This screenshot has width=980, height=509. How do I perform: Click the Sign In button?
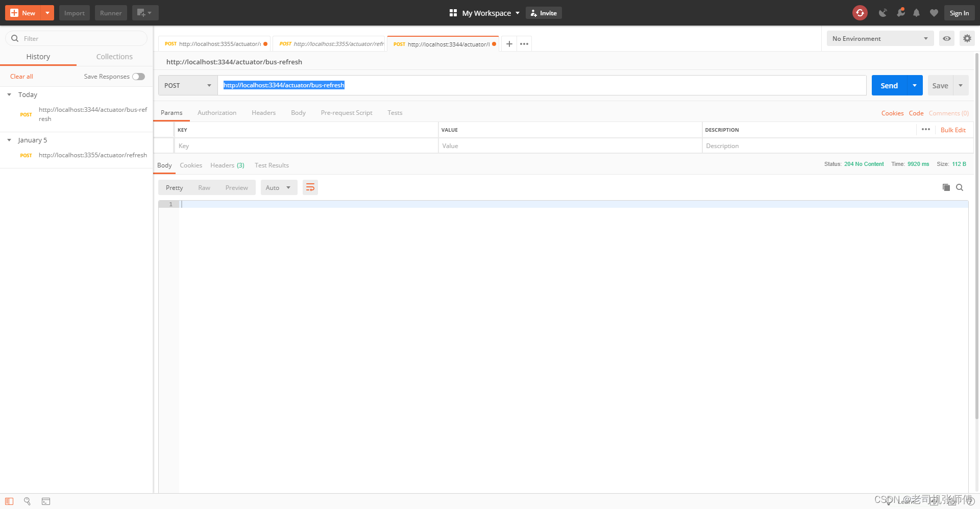point(959,13)
